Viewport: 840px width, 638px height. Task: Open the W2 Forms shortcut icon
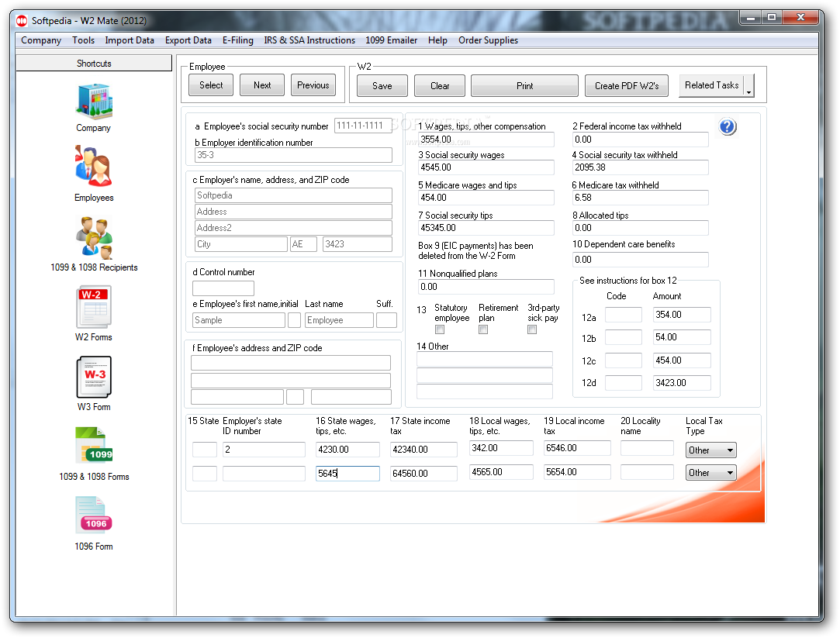coord(94,307)
